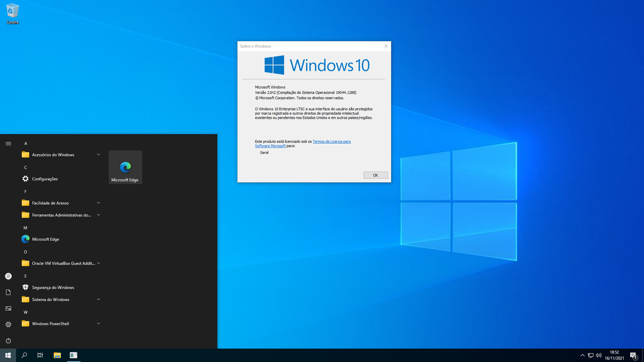Click the 'Geral' licensee text

point(264,152)
